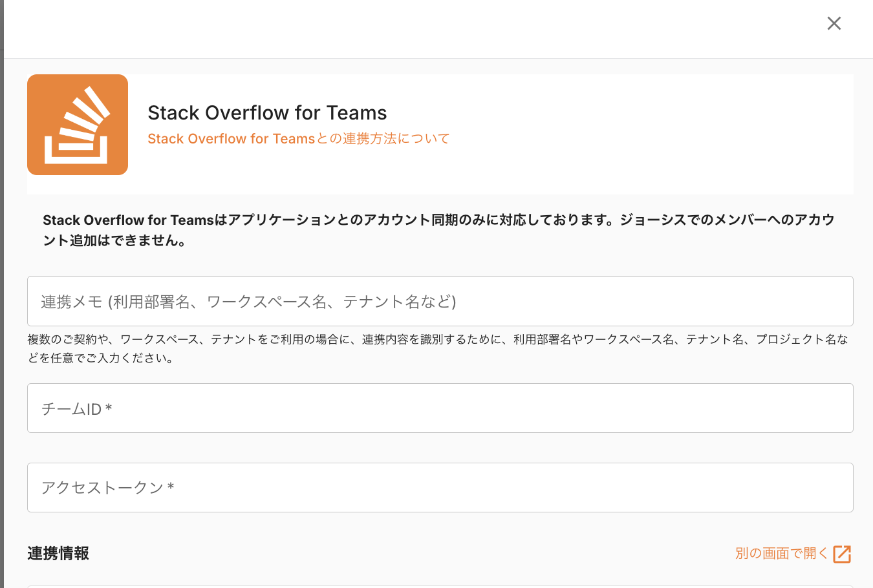Focus the 連携メモ input field
The height and width of the screenshot is (588, 873).
click(440, 301)
